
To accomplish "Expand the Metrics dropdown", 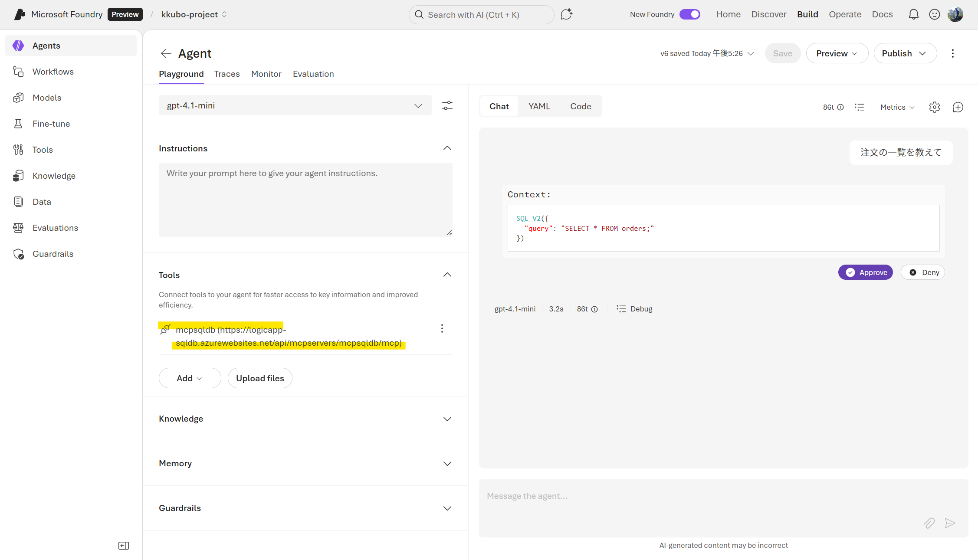I will (897, 107).
